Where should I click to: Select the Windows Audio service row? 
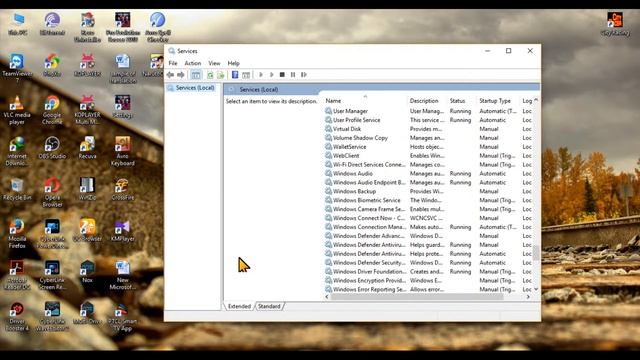pos(429,173)
